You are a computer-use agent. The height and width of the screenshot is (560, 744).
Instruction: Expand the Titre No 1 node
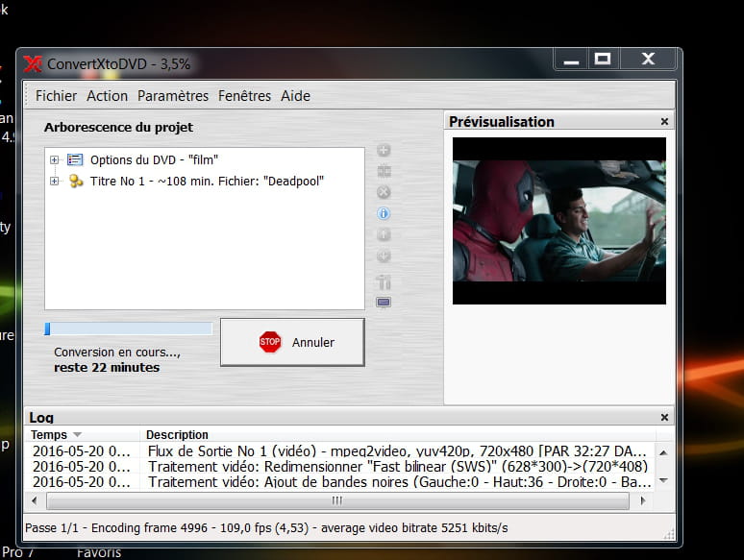click(x=54, y=181)
